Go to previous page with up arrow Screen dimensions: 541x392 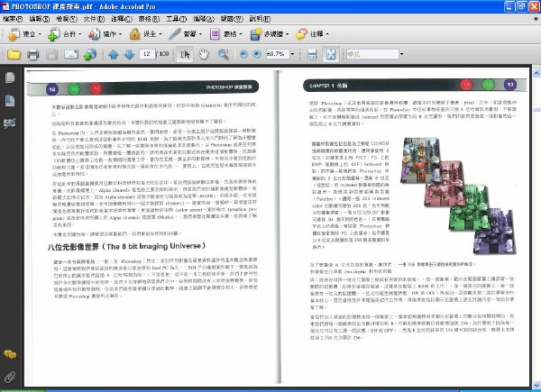coord(114,54)
